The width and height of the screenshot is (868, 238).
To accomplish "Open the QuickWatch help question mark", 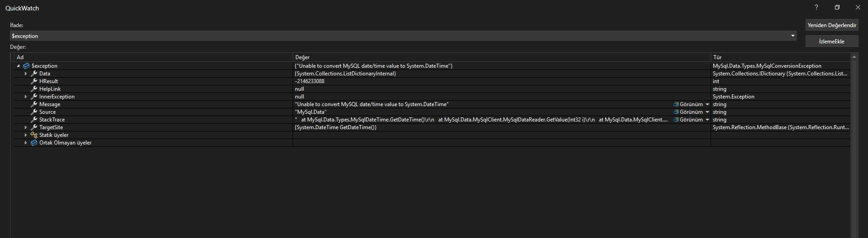I will click(x=816, y=8).
